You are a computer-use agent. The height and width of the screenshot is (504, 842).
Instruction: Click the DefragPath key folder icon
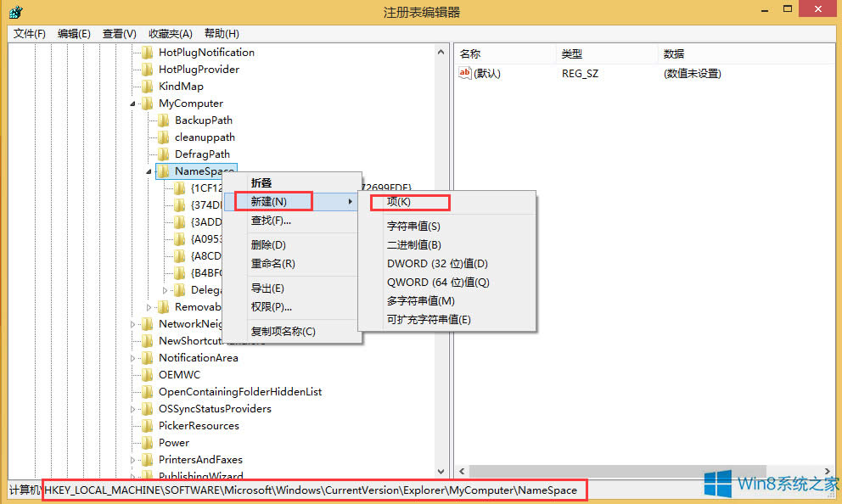pyautogui.click(x=163, y=154)
